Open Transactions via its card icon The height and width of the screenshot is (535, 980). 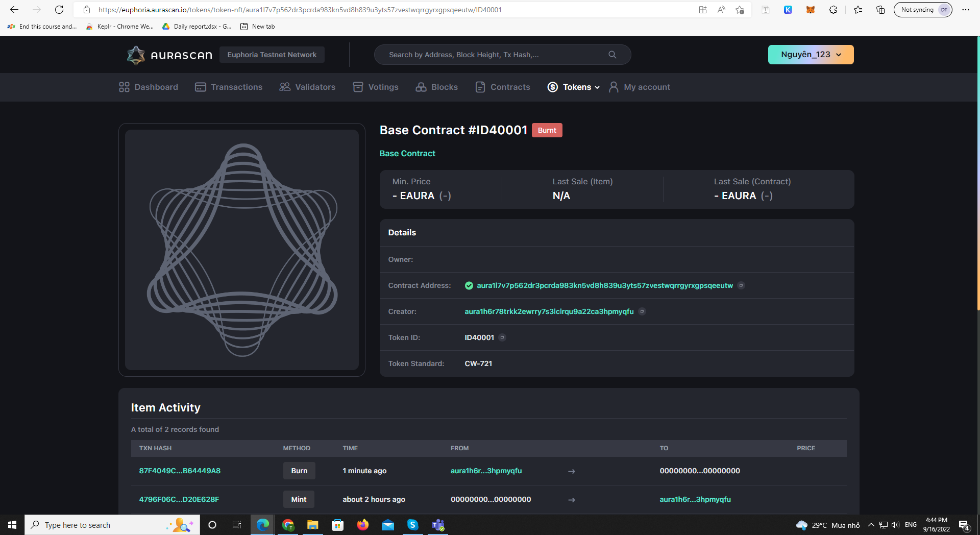point(200,87)
